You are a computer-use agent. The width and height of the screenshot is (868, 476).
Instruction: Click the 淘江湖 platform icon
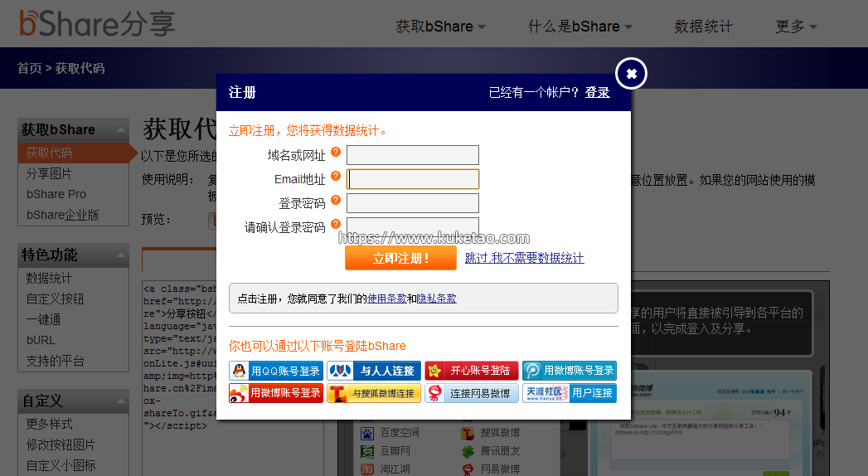[x=367, y=469]
